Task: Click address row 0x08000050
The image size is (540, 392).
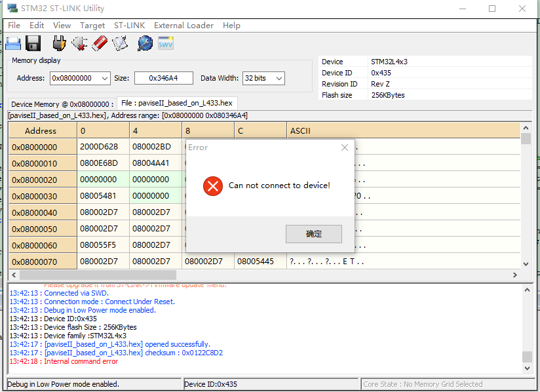Action: click(43, 229)
